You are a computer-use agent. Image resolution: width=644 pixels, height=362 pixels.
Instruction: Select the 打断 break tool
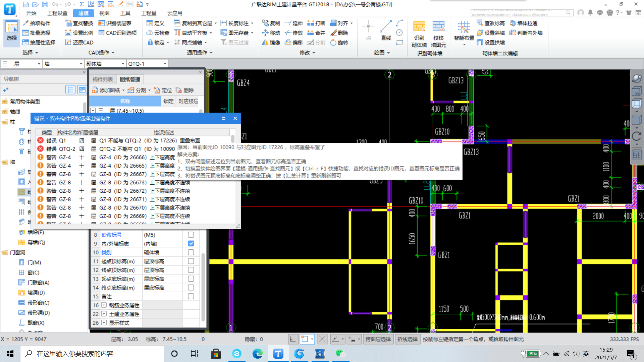[x=316, y=23]
